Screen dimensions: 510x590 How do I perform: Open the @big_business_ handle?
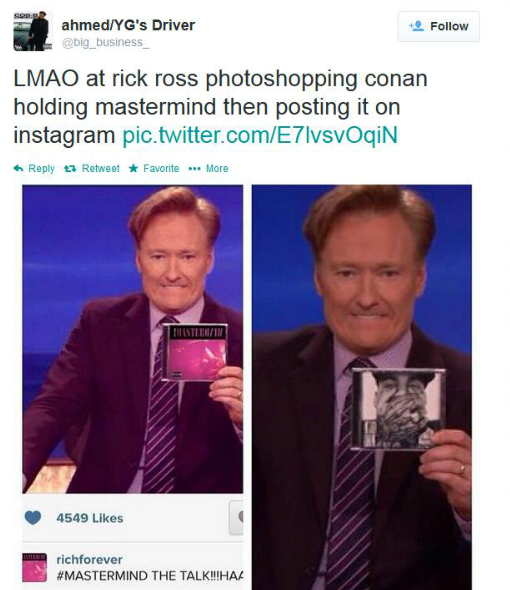click(x=105, y=43)
